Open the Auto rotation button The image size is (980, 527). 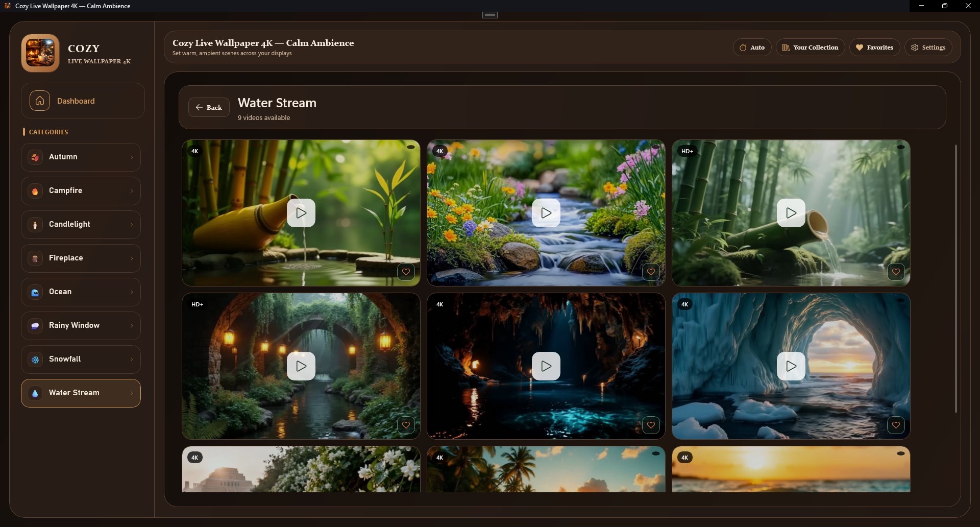752,47
